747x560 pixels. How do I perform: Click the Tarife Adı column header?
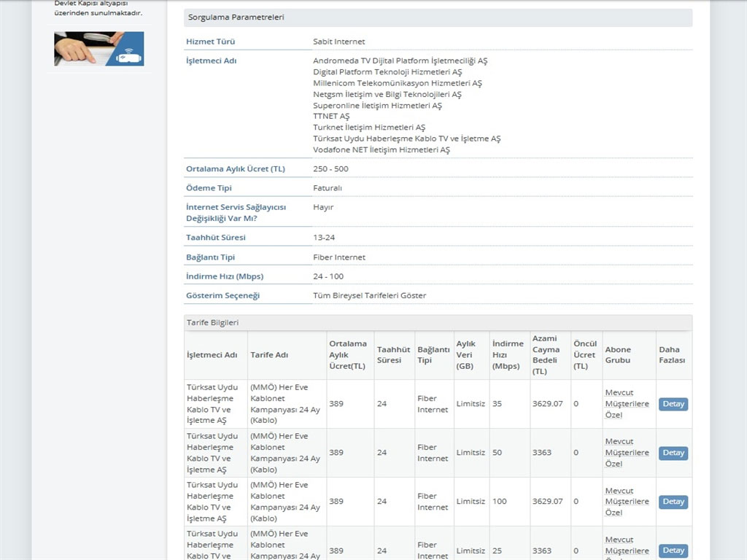pos(269,355)
